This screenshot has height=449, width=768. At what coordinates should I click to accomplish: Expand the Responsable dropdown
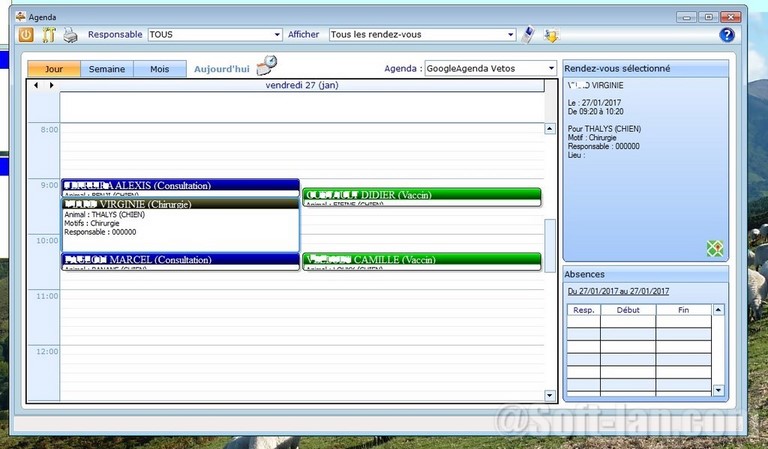276,35
